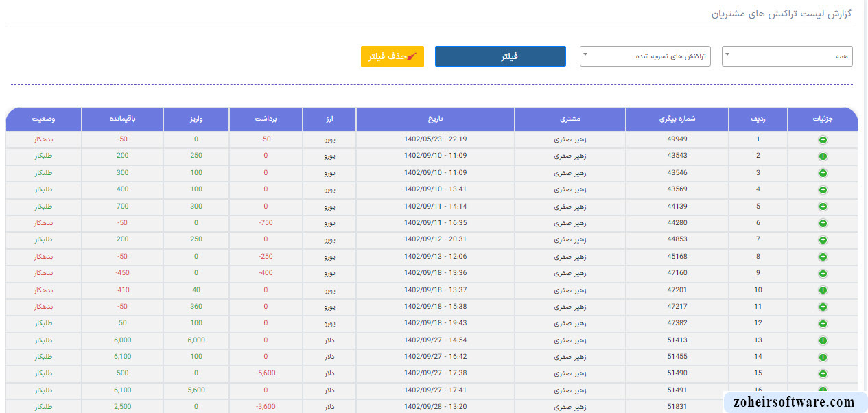Click withdrawal value -5,600
The image size is (868, 413).
click(266, 374)
